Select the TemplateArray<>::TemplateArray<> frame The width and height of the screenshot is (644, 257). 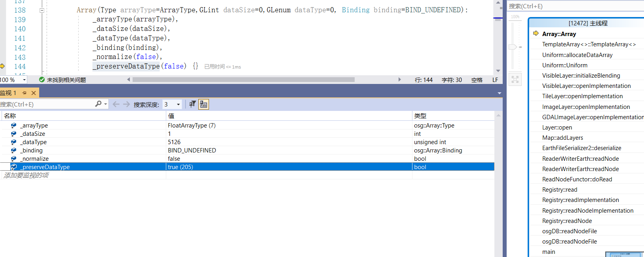pos(589,44)
